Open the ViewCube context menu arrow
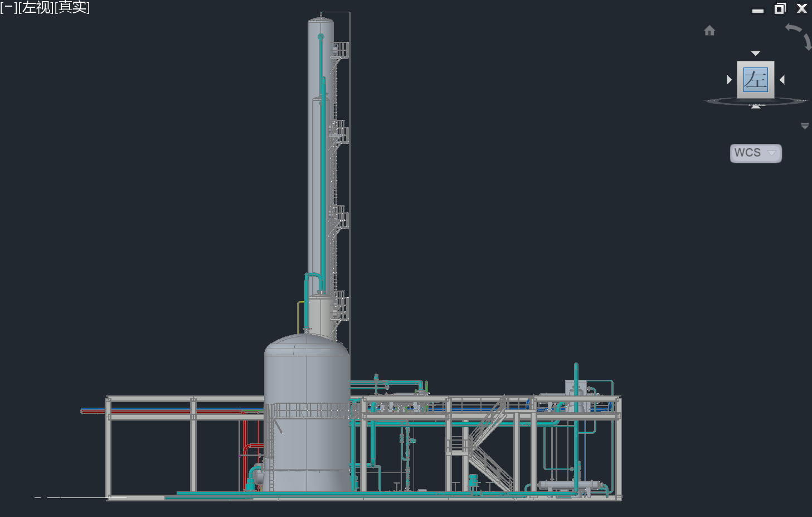This screenshot has height=517, width=812. tap(805, 127)
